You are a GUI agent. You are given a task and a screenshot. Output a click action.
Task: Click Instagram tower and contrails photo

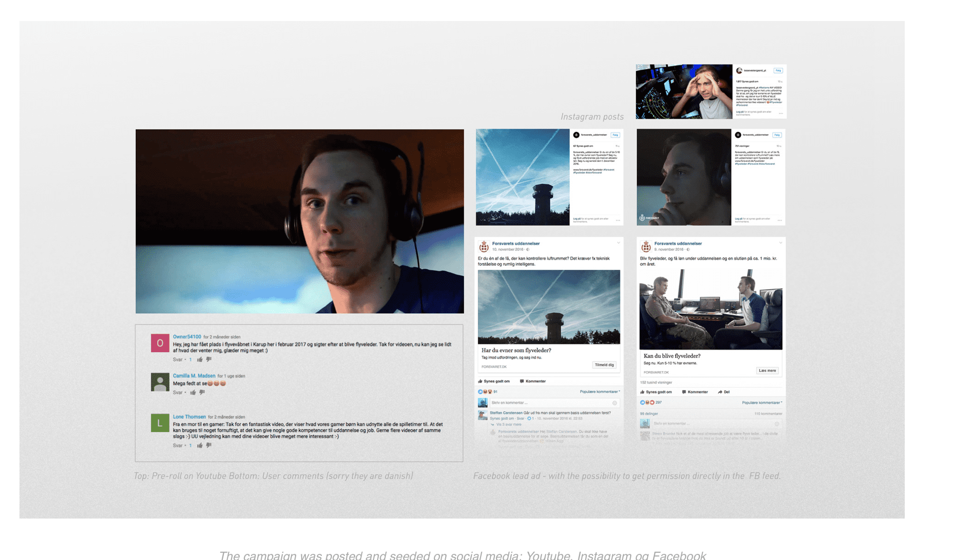[523, 177]
